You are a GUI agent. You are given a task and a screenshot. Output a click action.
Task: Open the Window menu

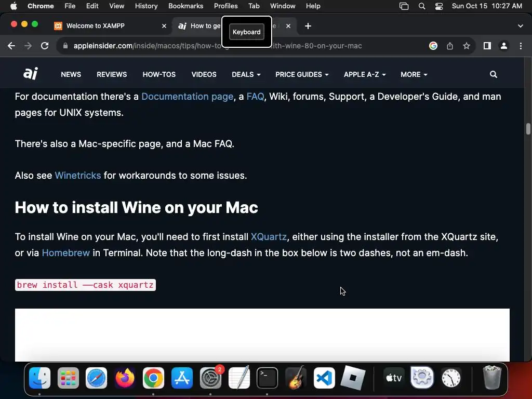[283, 6]
